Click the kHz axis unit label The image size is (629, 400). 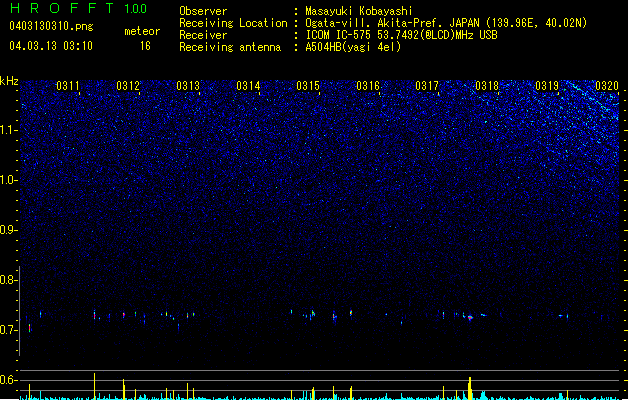click(x=9, y=81)
